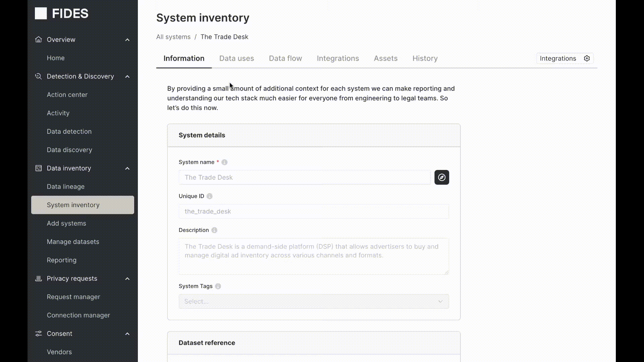Open the Integrations tab
Viewport: 644px width, 362px height.
338,58
